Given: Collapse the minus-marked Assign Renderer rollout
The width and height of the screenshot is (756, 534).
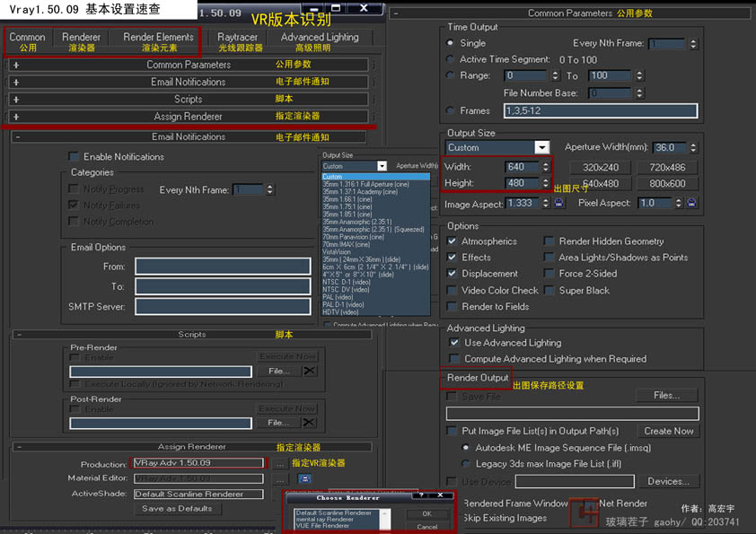Looking at the screenshot, I should [192, 447].
